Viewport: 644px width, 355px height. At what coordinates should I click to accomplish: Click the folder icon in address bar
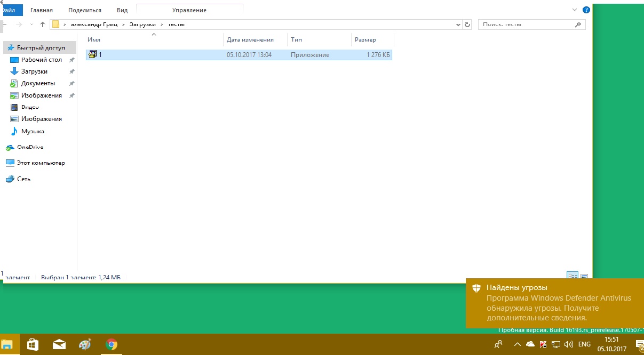55,25
